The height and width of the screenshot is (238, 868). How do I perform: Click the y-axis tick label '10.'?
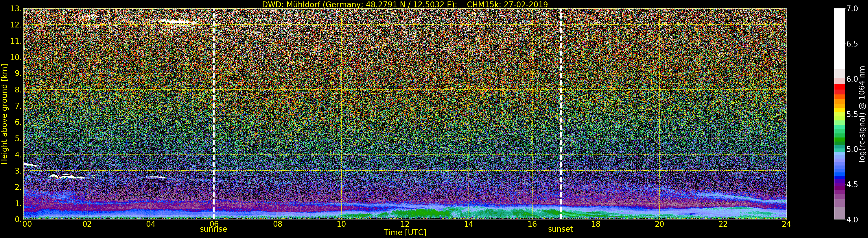tap(16, 57)
